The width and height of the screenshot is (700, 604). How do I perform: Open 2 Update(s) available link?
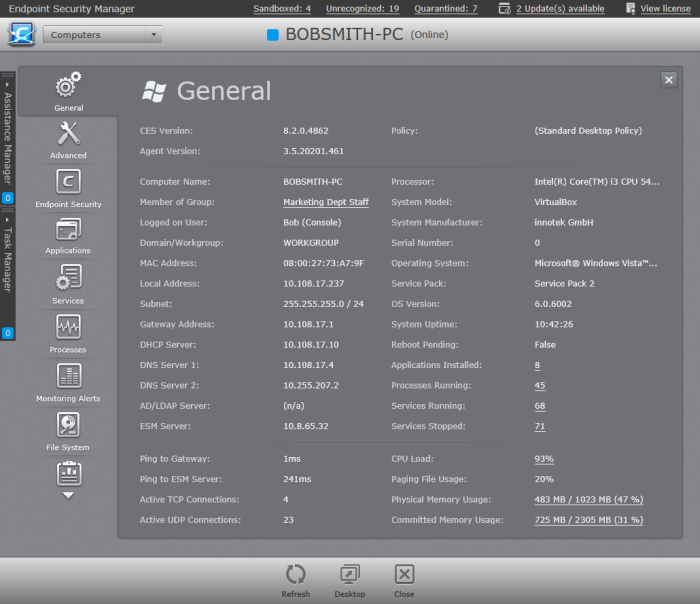tap(560, 8)
